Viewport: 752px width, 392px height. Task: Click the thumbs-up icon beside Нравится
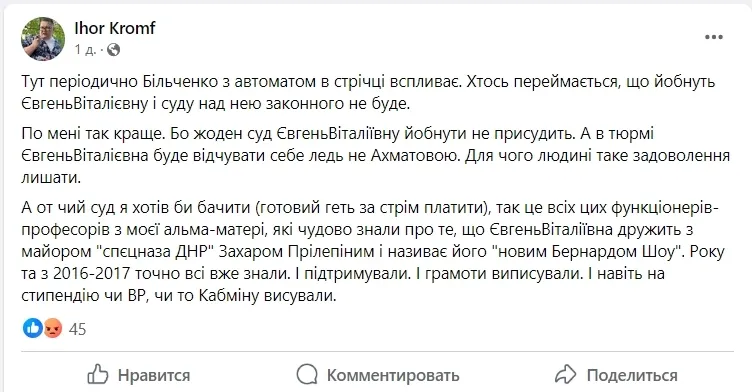click(x=98, y=374)
